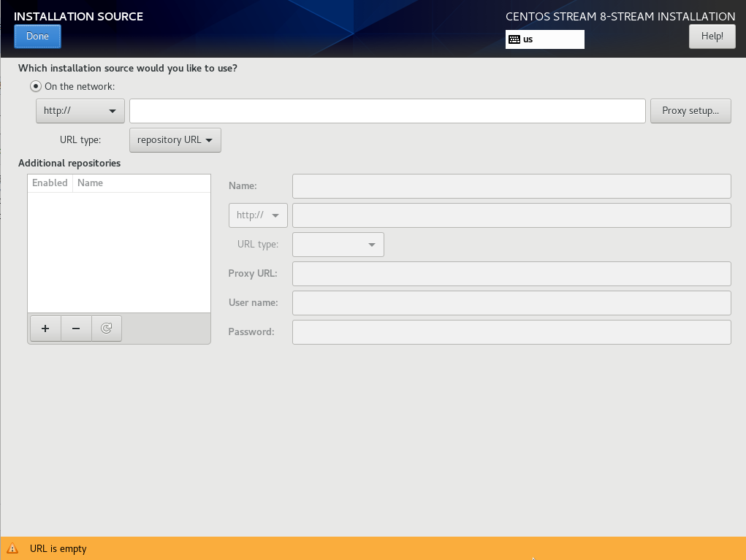Click the Proxy URL input field
Viewport: 746px width, 560px height.
coord(511,274)
